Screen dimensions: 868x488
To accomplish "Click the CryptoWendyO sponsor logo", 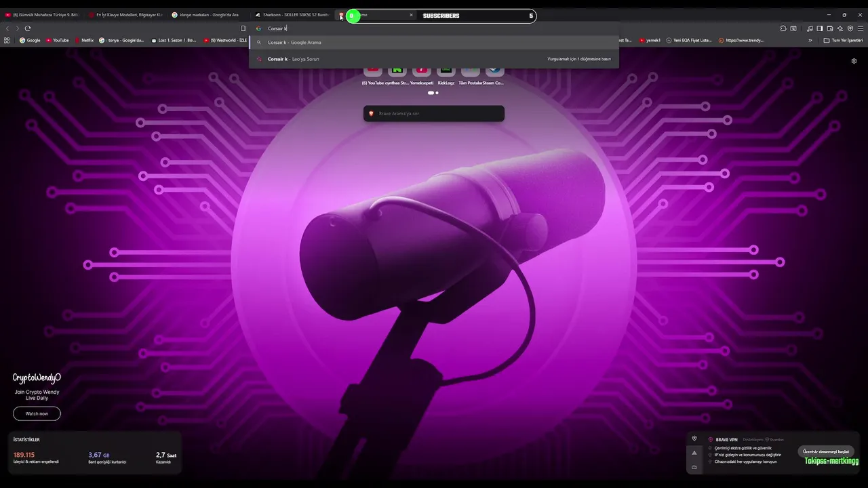I will (x=37, y=378).
